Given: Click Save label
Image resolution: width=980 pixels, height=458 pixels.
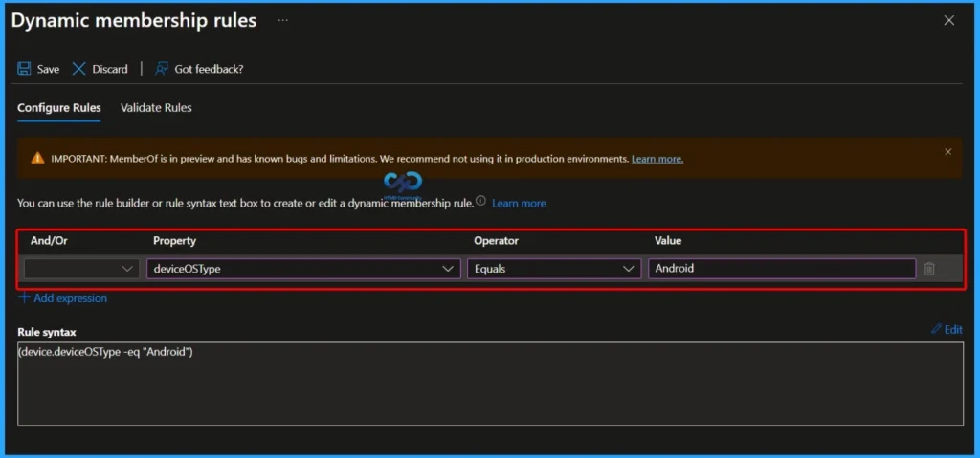Looking at the screenshot, I should 48,70.
